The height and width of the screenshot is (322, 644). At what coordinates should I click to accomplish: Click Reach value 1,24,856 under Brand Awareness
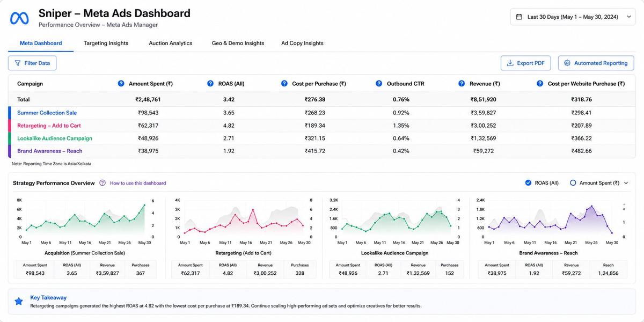608,273
